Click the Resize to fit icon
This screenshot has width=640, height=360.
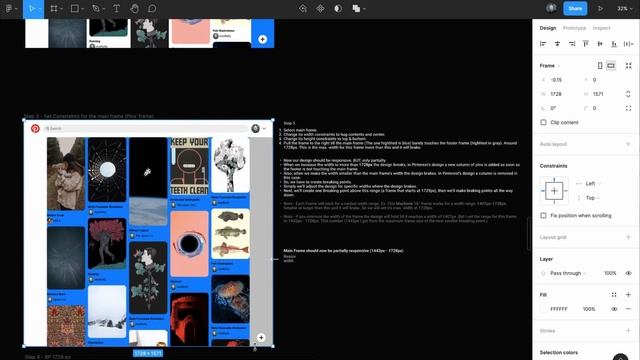tap(629, 66)
